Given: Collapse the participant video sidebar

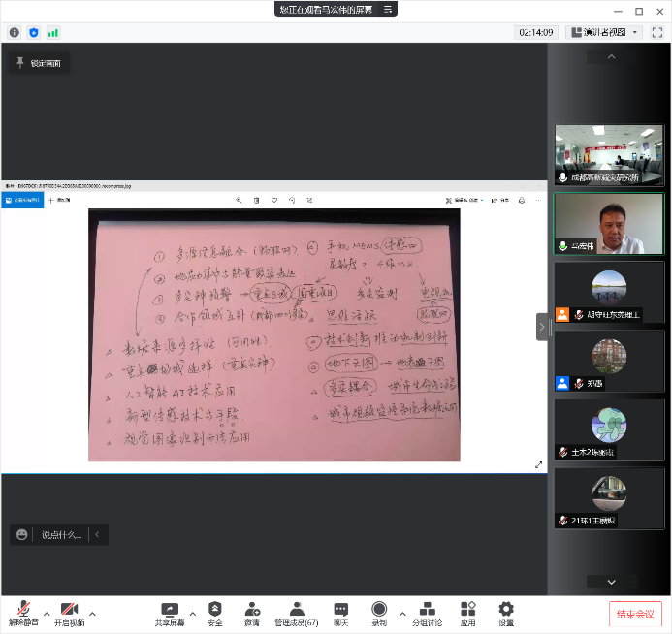Looking at the screenshot, I should [542, 327].
